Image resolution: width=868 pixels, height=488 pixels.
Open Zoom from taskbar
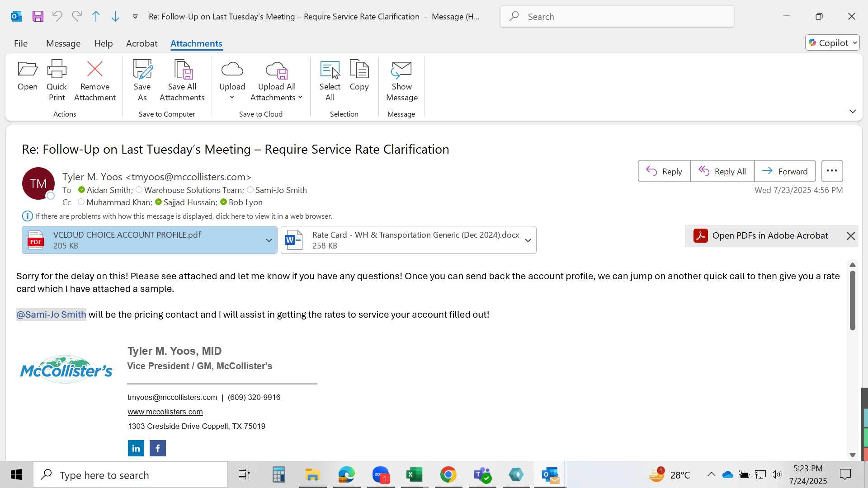(x=381, y=475)
